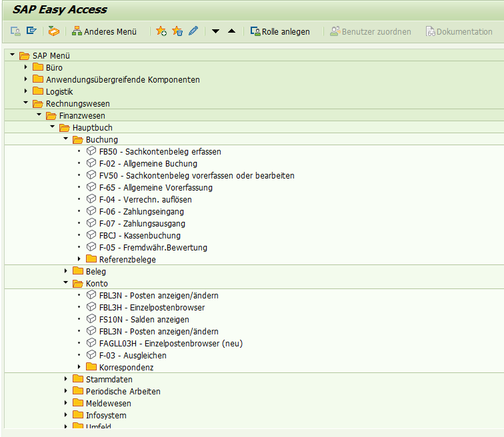The width and height of the screenshot is (504, 437).
Task: Expand the Beleg folder
Action: click(x=65, y=270)
